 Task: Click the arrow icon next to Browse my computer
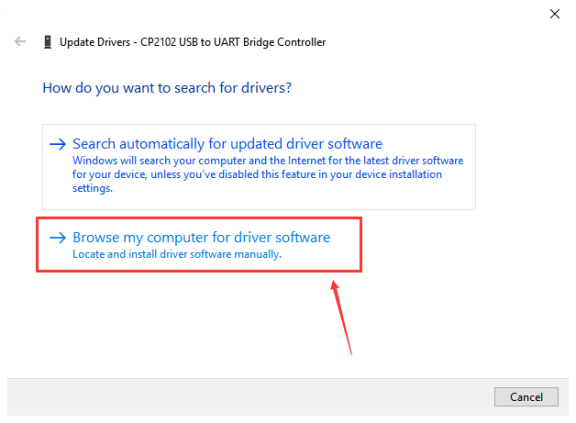click(x=58, y=238)
